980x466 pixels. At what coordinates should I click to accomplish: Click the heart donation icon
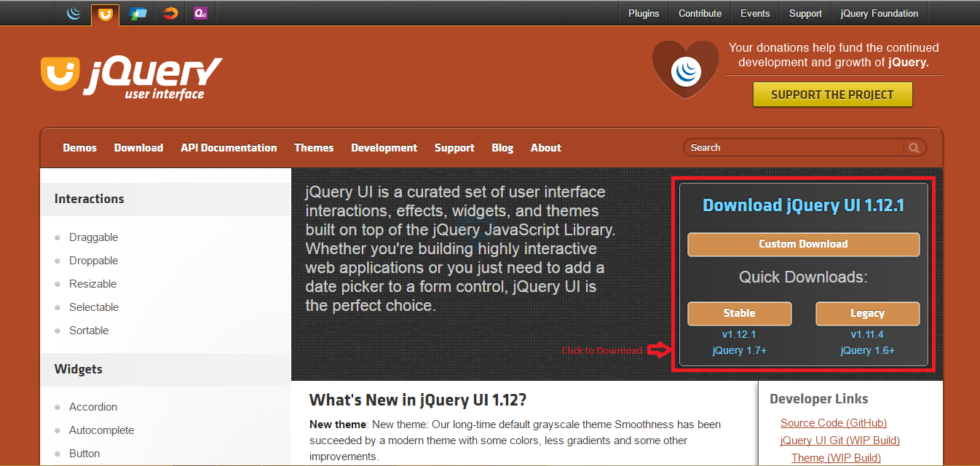tap(686, 69)
